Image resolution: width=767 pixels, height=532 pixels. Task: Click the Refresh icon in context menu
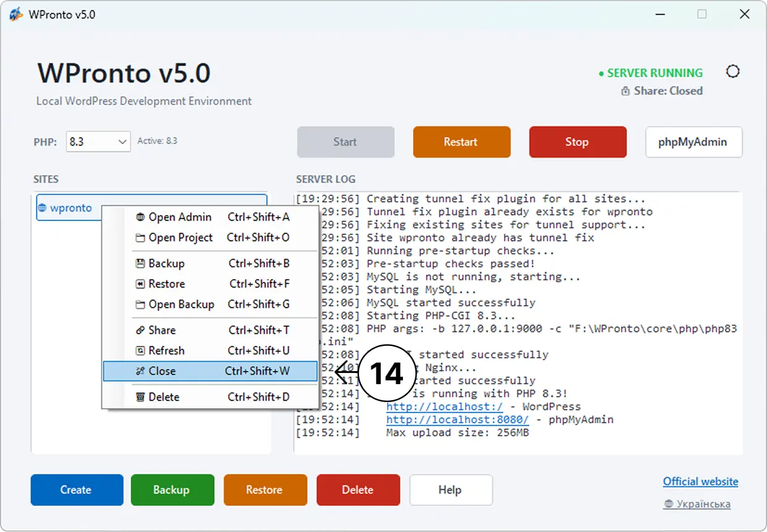click(x=140, y=351)
